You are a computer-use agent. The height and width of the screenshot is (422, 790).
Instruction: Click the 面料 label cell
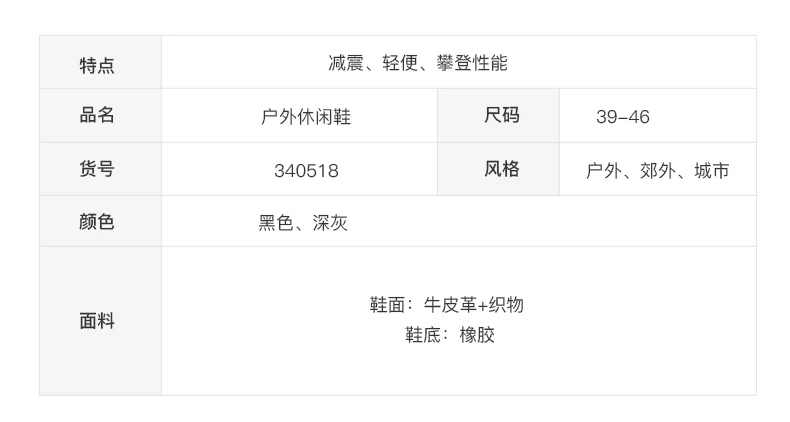coord(97,321)
